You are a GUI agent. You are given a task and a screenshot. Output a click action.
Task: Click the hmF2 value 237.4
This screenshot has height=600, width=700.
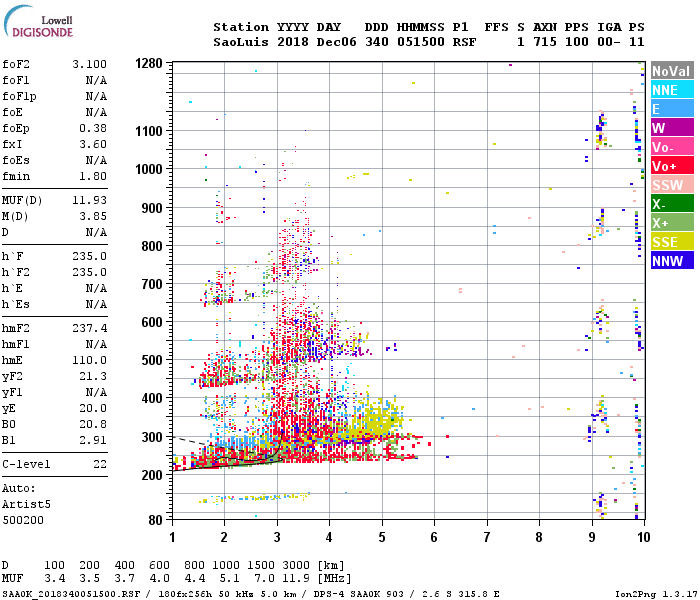(90, 329)
